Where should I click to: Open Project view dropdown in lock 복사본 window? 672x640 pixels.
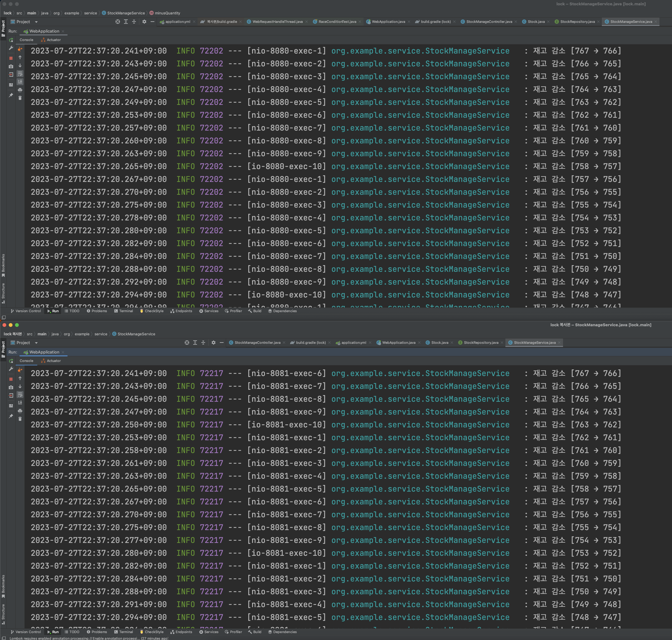pos(36,343)
